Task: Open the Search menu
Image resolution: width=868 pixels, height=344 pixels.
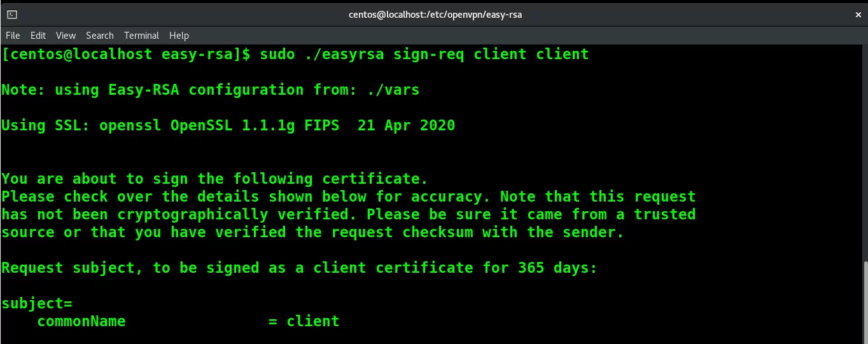Action: pyautogui.click(x=100, y=36)
